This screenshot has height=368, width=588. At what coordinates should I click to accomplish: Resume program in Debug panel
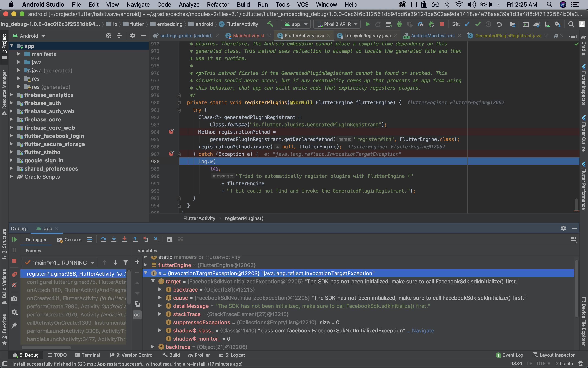tap(14, 239)
